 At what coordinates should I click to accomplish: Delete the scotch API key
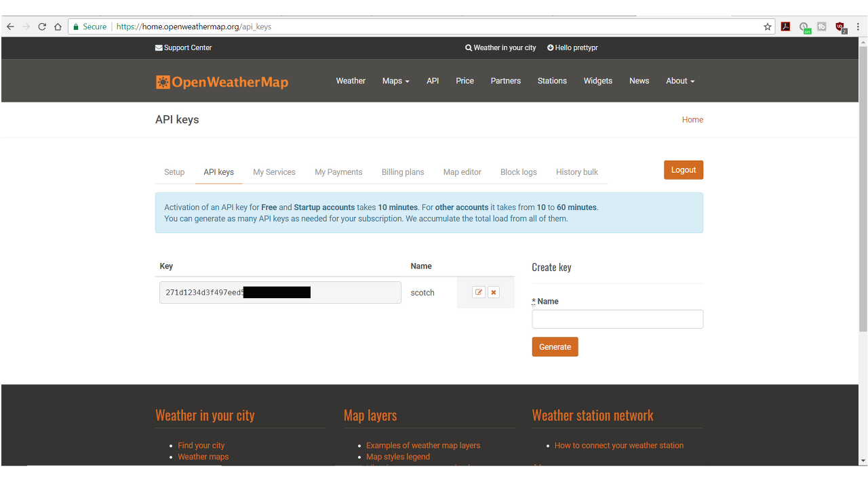pyautogui.click(x=494, y=292)
